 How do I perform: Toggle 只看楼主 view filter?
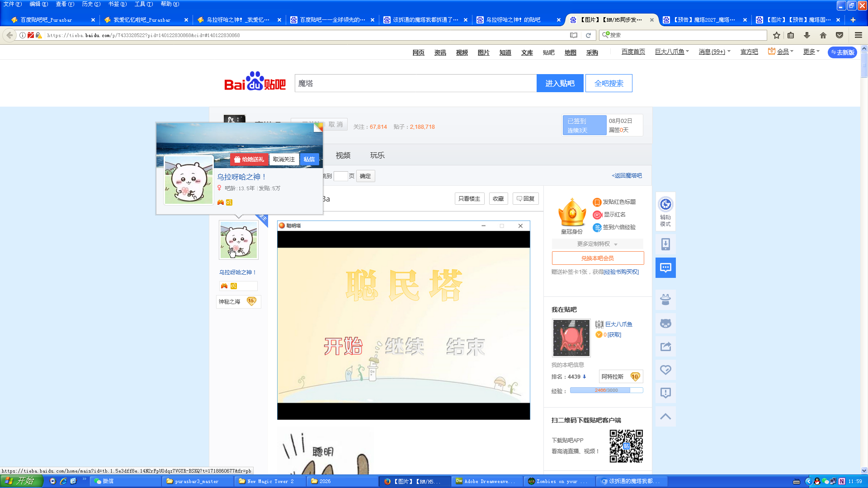469,199
